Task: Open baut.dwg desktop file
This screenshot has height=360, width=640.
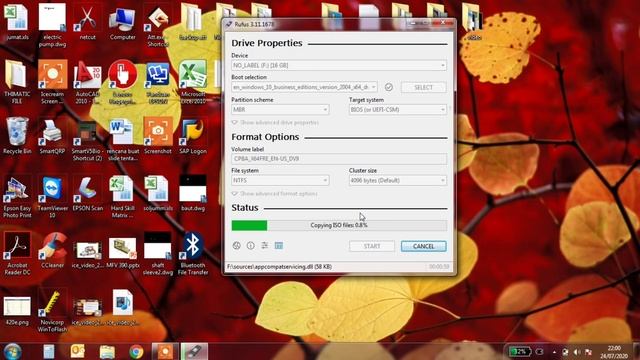Action: (193, 194)
